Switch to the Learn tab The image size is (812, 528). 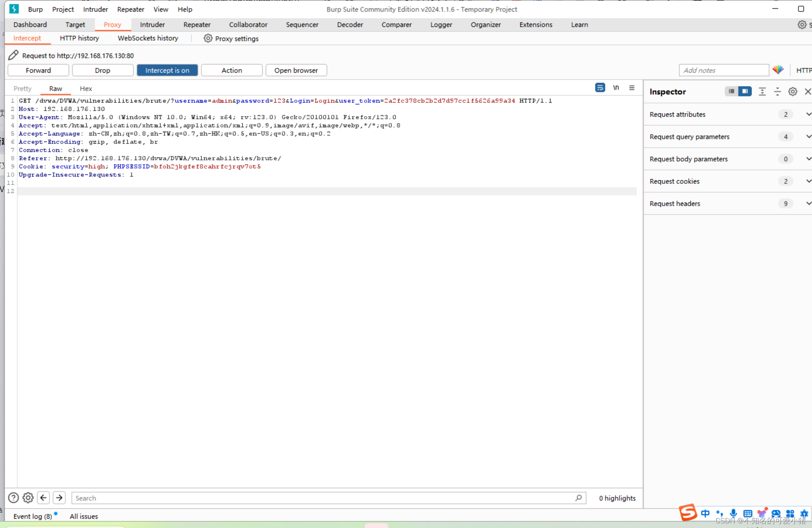579,24
